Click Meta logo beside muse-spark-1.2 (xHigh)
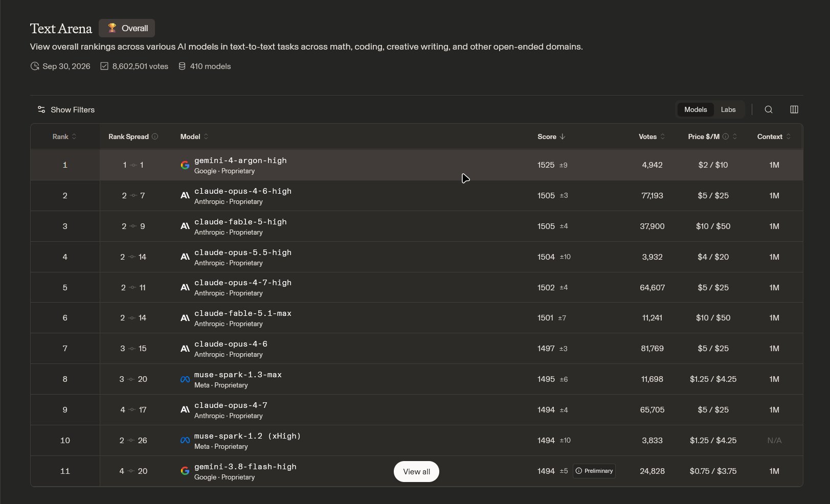Viewport: 830px width, 504px height. tap(185, 441)
